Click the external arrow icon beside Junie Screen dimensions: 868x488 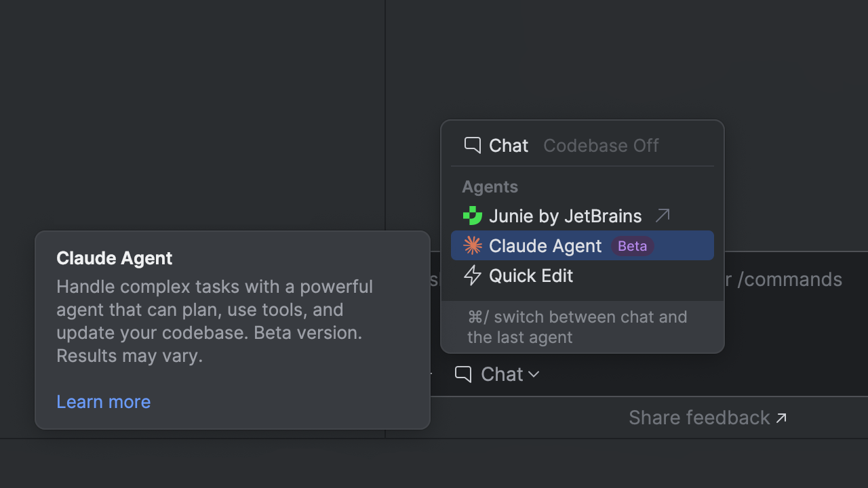663,216
